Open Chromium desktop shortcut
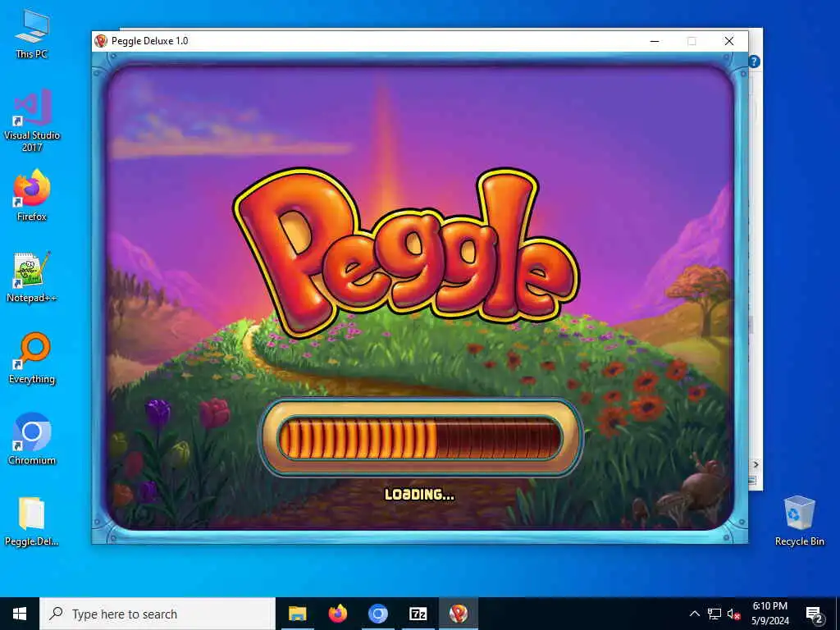840x630 pixels. pos(32,439)
